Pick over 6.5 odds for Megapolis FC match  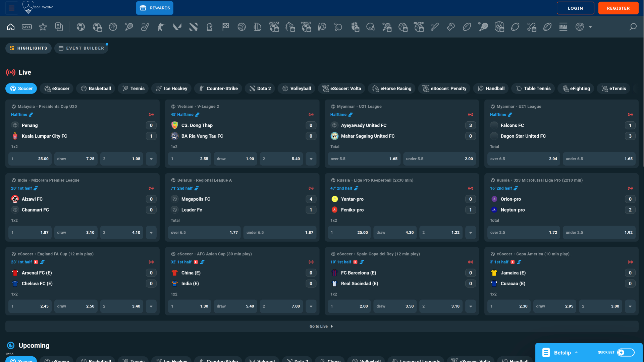pos(204,233)
